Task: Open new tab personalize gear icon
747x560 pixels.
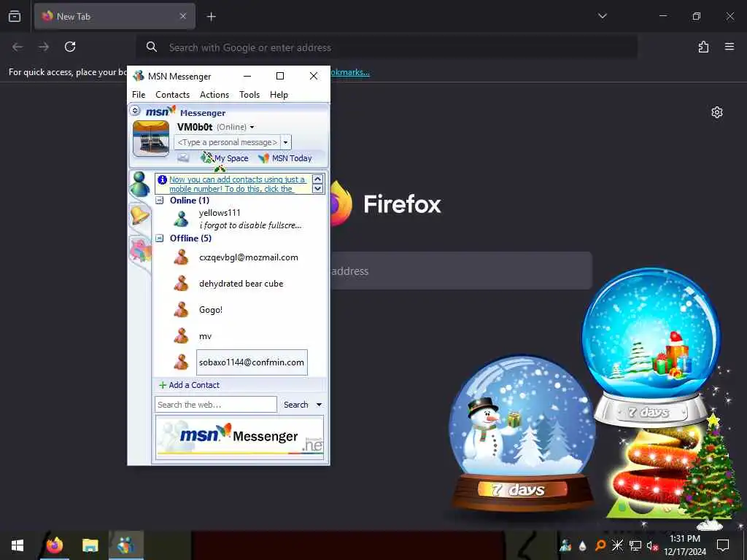Action: 717,112
